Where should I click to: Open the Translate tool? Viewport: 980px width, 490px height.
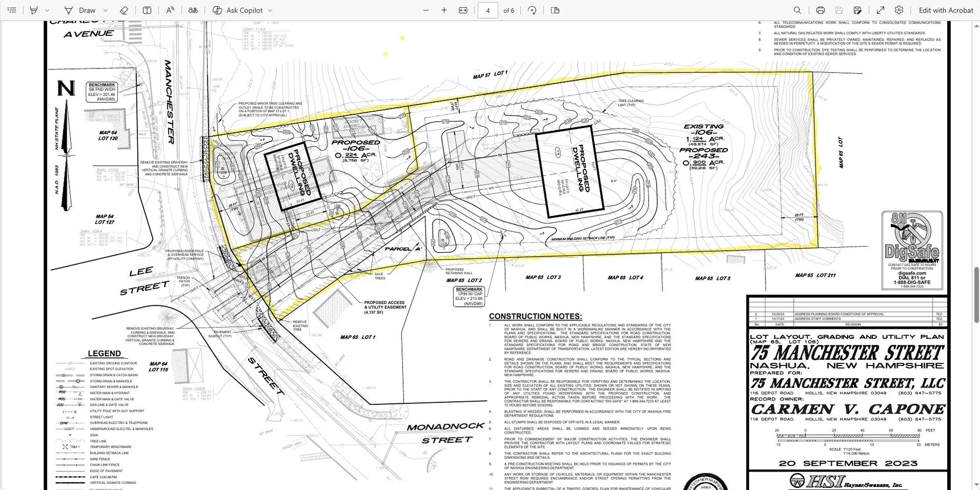[x=193, y=10]
